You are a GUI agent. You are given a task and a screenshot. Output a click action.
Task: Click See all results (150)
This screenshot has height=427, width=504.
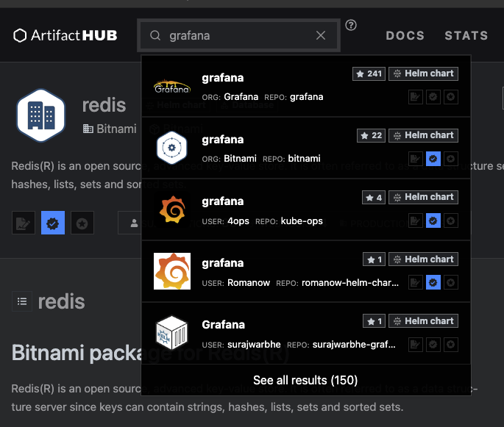click(305, 380)
